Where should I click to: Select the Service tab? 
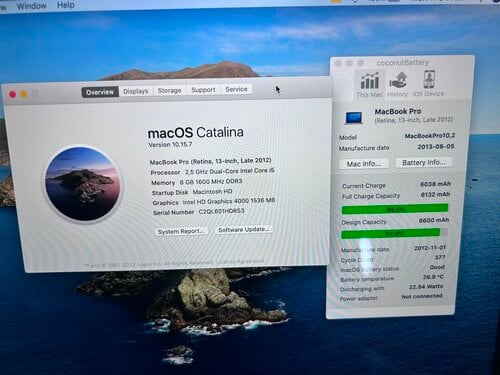tap(236, 89)
